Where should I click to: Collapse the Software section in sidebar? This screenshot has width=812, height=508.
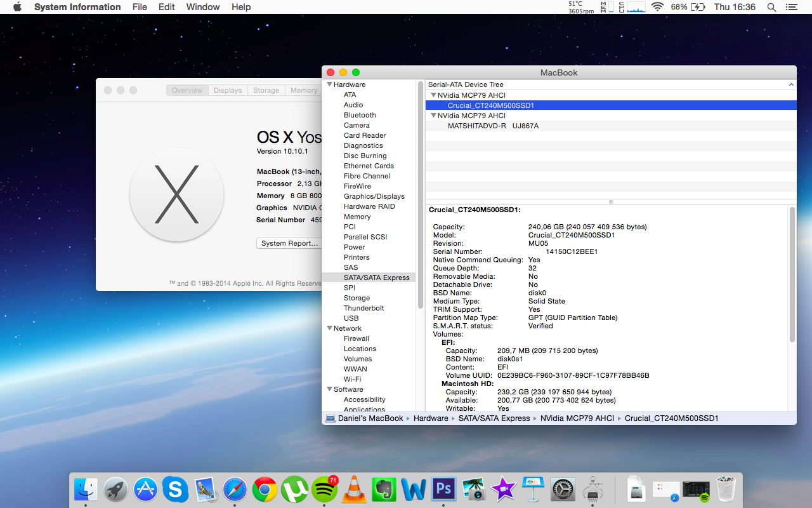330,389
